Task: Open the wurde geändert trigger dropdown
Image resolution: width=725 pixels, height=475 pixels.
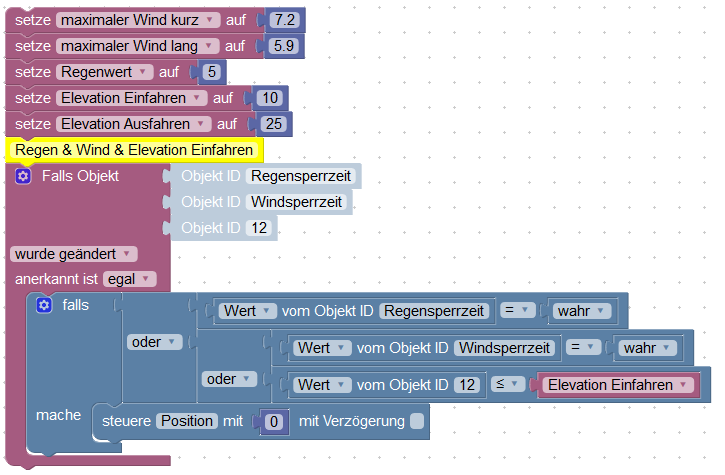Action: pos(74,254)
